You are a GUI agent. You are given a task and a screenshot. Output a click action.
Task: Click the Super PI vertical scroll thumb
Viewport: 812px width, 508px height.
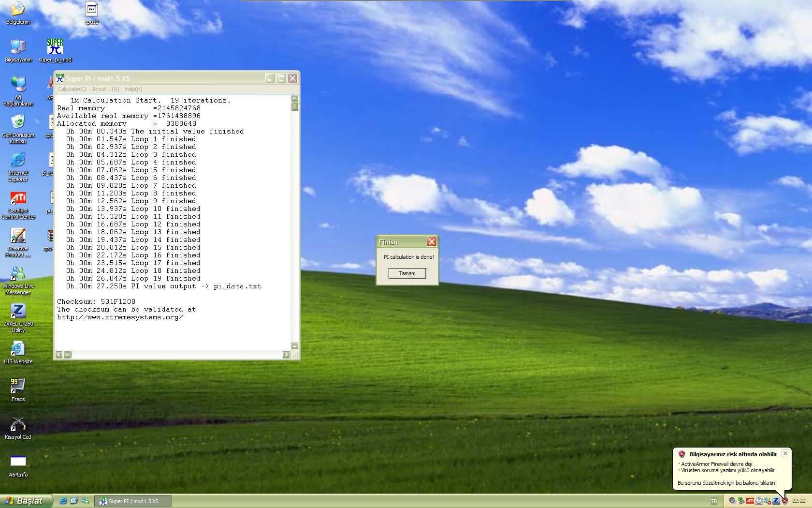(295, 106)
